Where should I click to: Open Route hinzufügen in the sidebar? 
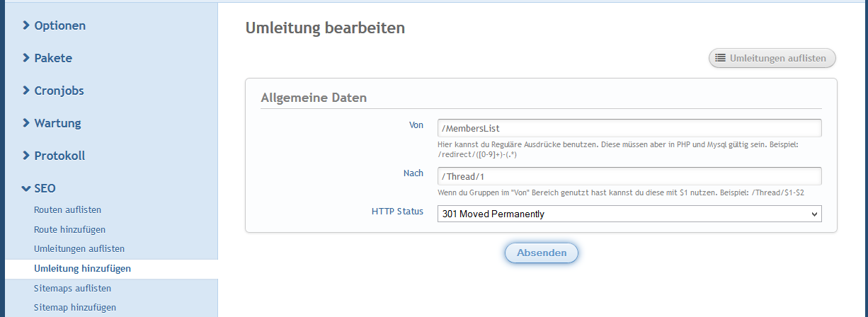(69, 230)
